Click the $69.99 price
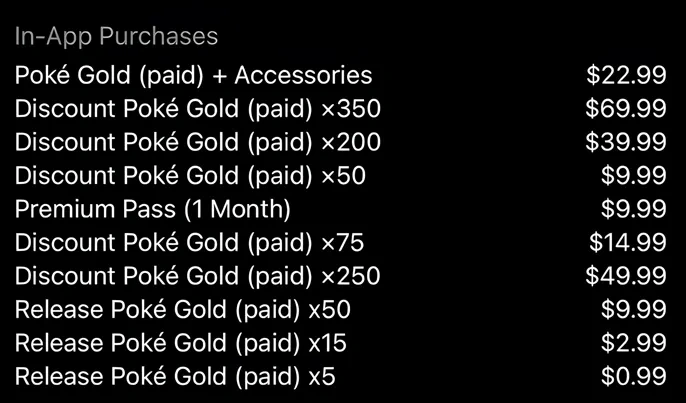The image size is (686, 403). coord(626,109)
